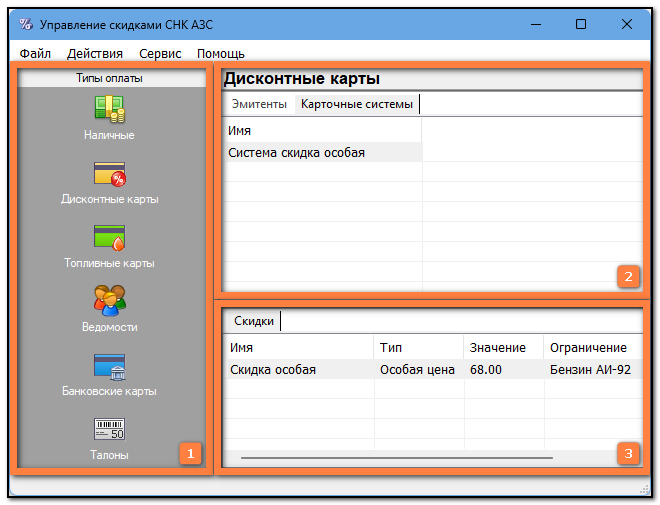Open the Топливные карты icon

109,238
